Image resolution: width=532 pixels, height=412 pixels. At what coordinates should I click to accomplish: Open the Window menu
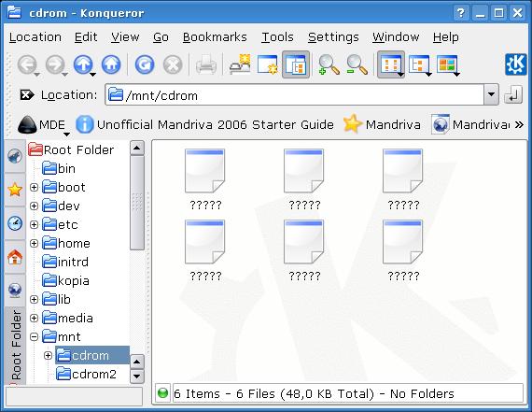coord(396,37)
